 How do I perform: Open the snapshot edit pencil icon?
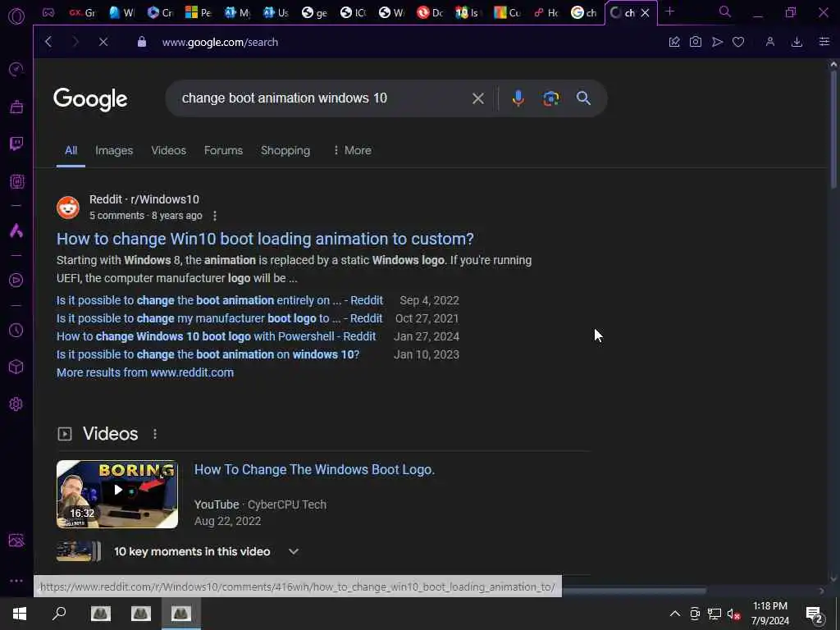[674, 42]
